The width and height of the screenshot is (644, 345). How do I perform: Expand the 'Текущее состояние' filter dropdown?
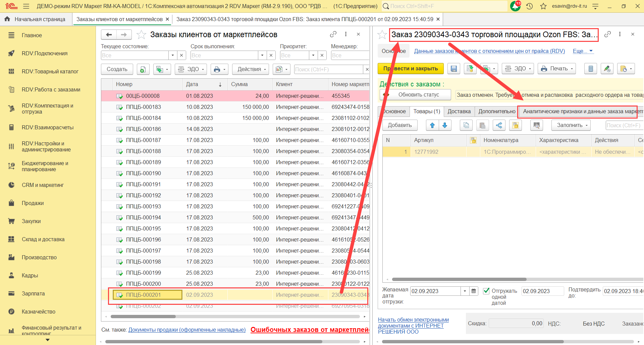[173, 55]
